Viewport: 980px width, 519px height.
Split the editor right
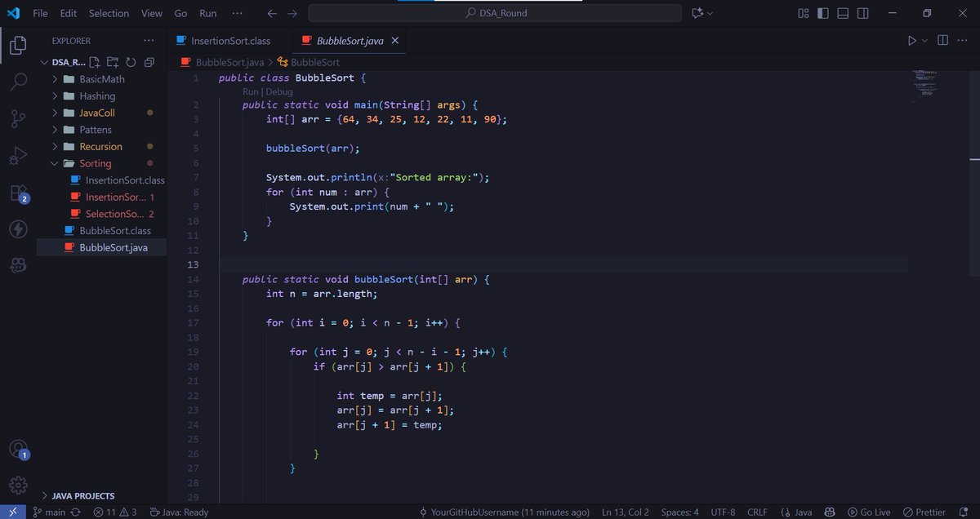point(942,40)
